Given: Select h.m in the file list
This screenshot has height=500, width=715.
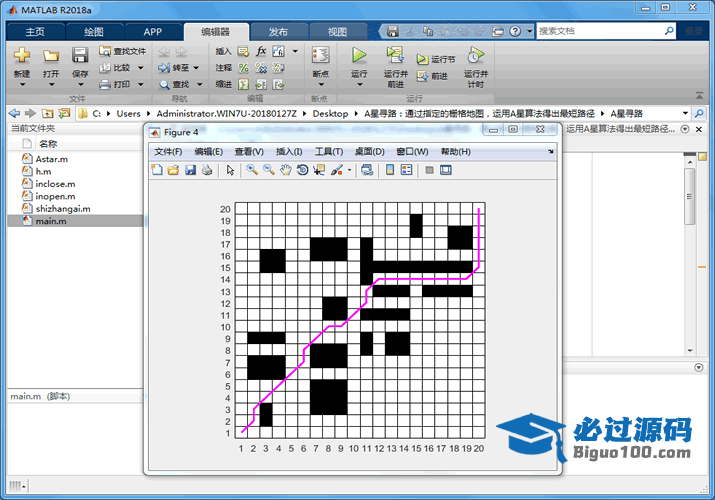Looking at the screenshot, I should [x=43, y=171].
